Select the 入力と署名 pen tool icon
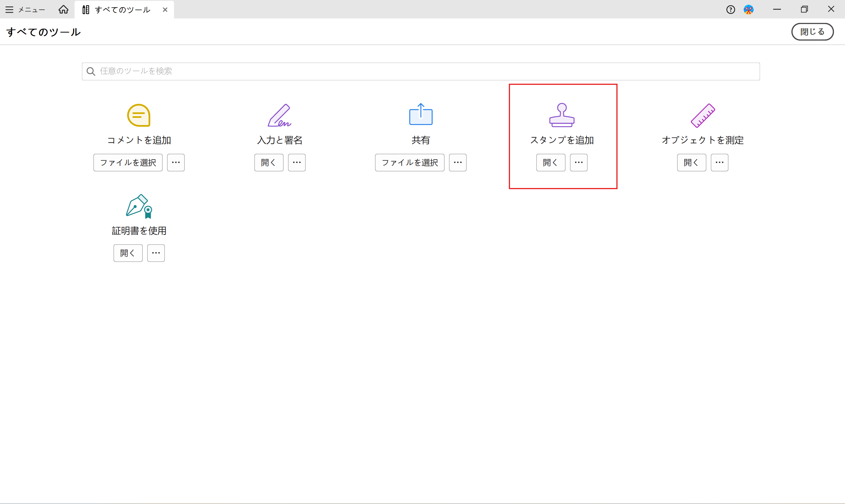 coord(279,115)
